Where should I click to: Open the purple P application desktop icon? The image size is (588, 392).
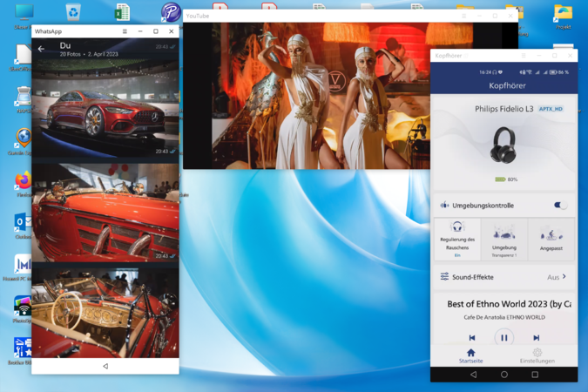[171, 12]
